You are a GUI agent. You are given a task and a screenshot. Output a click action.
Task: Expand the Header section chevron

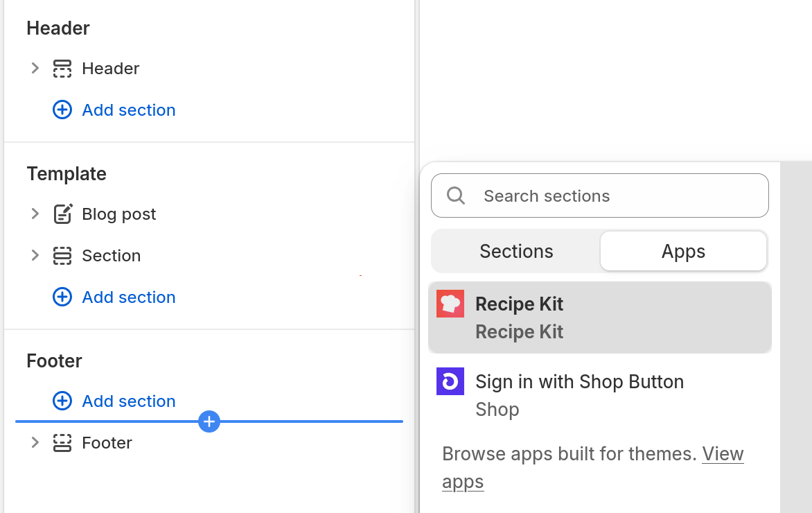(35, 68)
